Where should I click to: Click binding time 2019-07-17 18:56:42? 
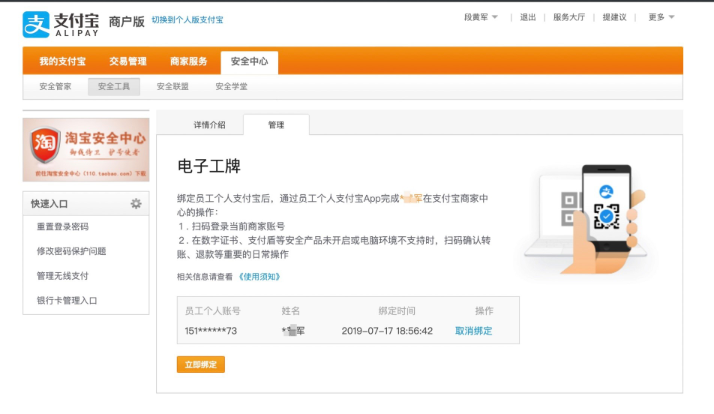click(387, 331)
